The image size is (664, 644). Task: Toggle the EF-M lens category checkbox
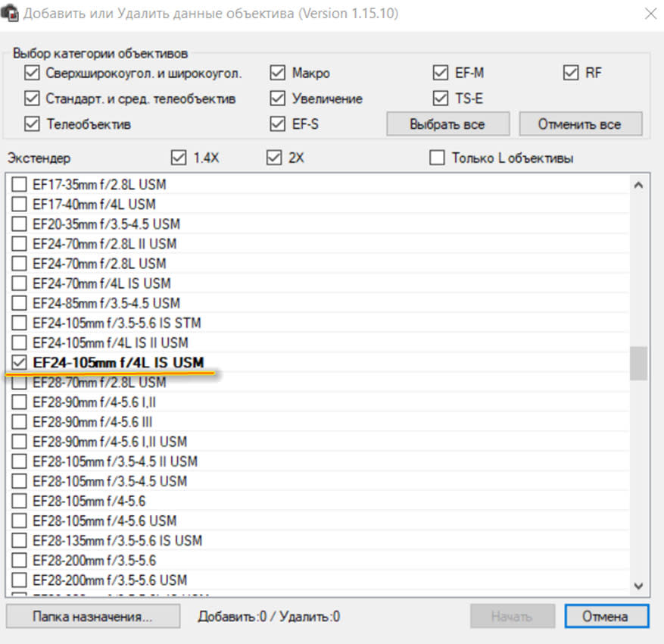[x=441, y=73]
